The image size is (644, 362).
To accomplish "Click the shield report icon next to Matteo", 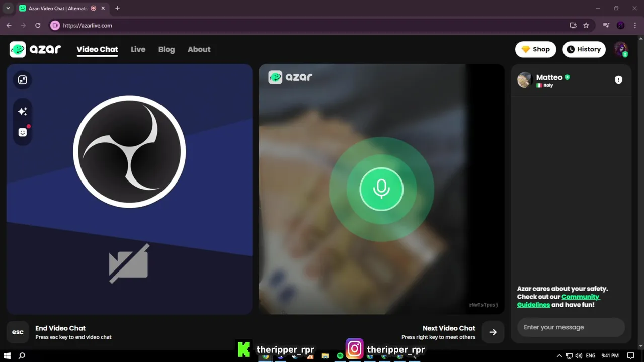I will coord(618,80).
